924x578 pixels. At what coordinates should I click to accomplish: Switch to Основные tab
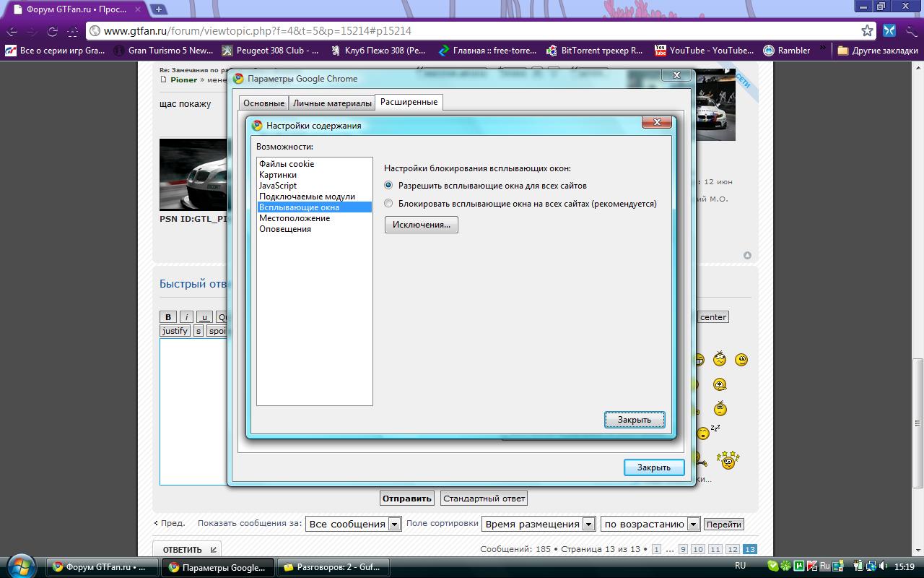tap(263, 103)
